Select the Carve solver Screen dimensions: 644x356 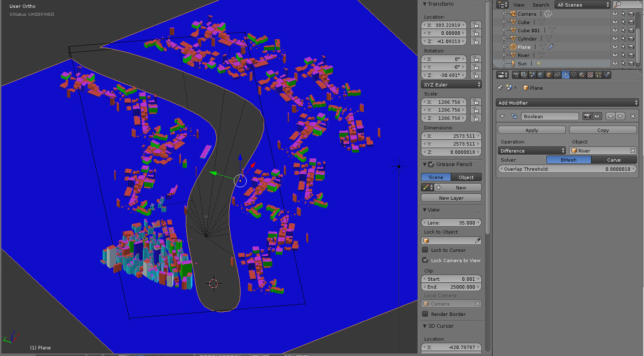click(614, 160)
